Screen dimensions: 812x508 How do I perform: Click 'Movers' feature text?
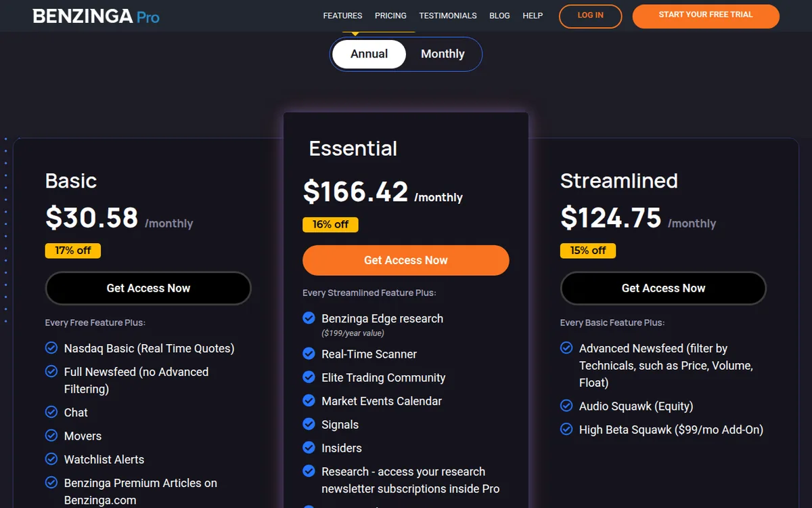coord(83,436)
